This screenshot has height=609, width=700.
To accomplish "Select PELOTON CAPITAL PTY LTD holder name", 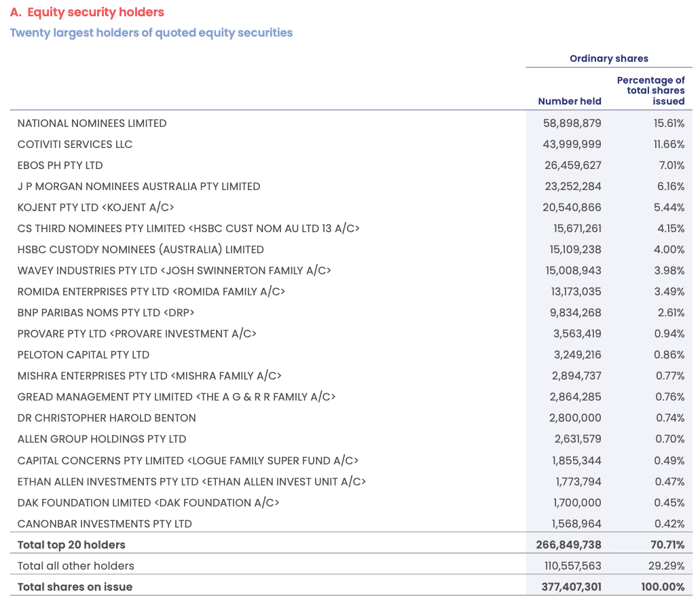I will click(84, 355).
